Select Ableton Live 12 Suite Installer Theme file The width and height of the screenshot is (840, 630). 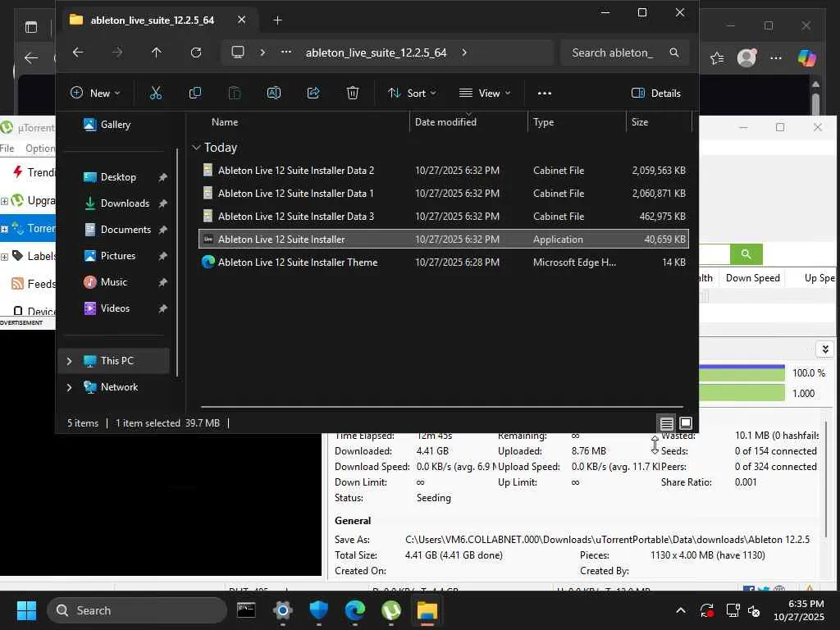tap(443, 262)
